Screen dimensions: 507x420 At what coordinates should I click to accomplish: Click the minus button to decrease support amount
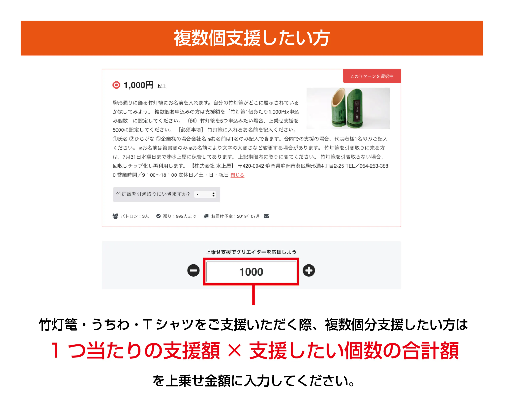[x=193, y=270]
